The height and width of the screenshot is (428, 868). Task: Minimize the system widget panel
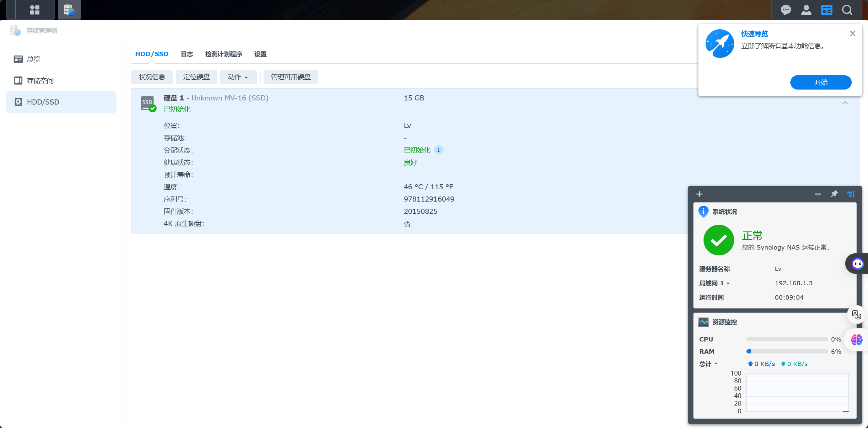tap(818, 194)
